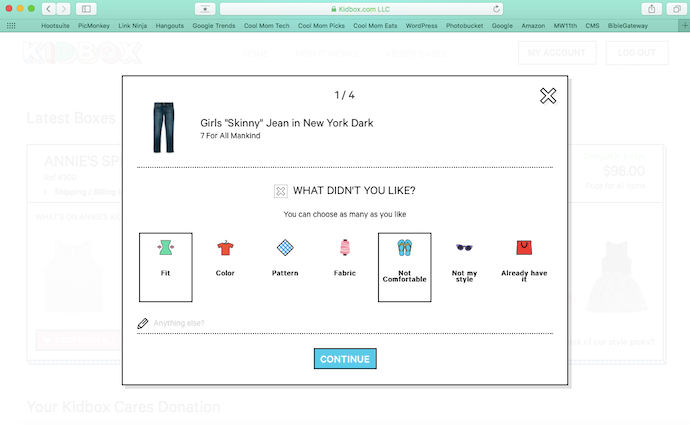Click the Safari reader tab button in toolbar
Viewport: 690px width, 425px height.
[x=205, y=9]
